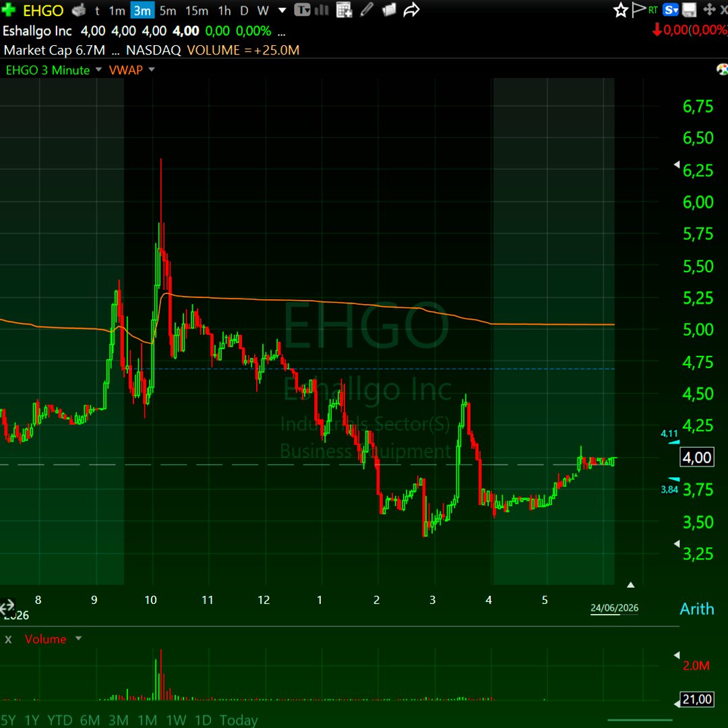Click the 'Market Cap 6.7M' text
Viewport: 728px width, 728px height.
[55, 50]
